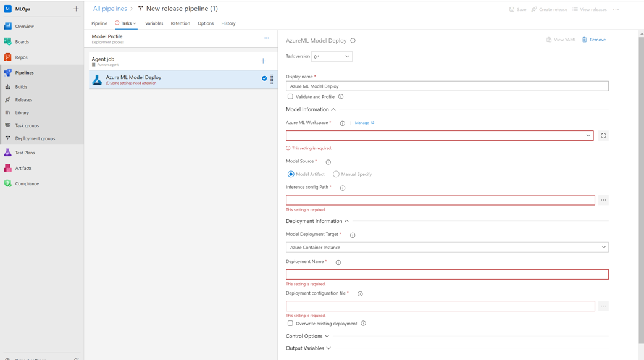Click the Manage workspace link
Screen dimensions: 644x360
pos(364,123)
